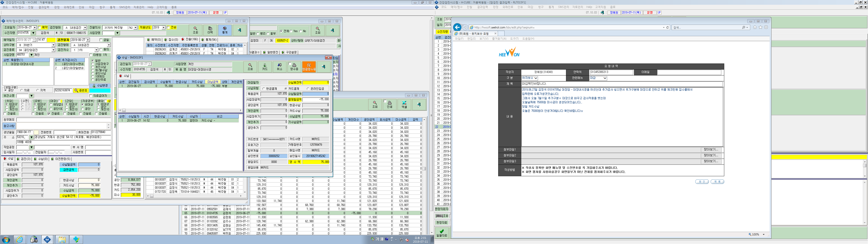Export with the 엑셀 Excel icon
The image size is (868, 244).
(404, 104)
